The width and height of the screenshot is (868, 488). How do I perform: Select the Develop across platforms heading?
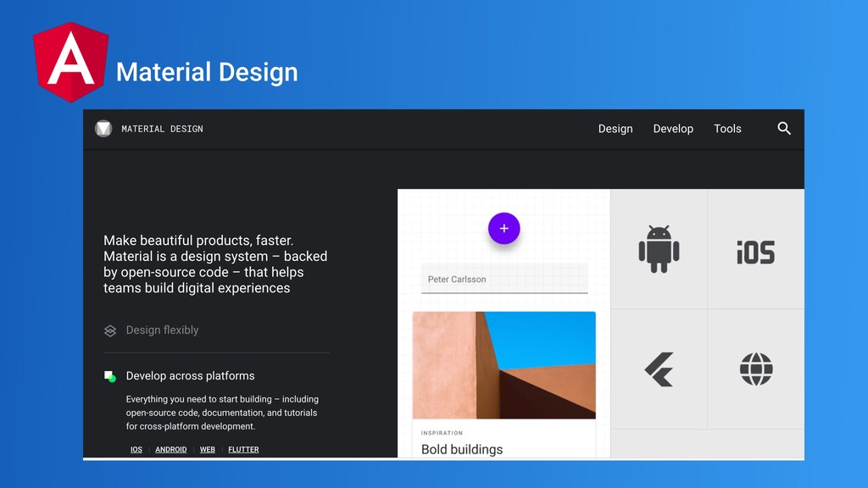(191, 375)
